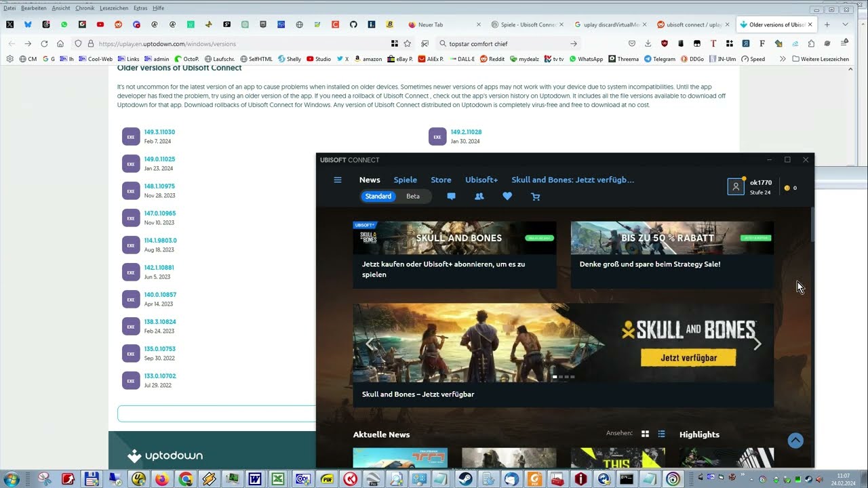Open the Lesezeichen menu

pyautogui.click(x=113, y=8)
